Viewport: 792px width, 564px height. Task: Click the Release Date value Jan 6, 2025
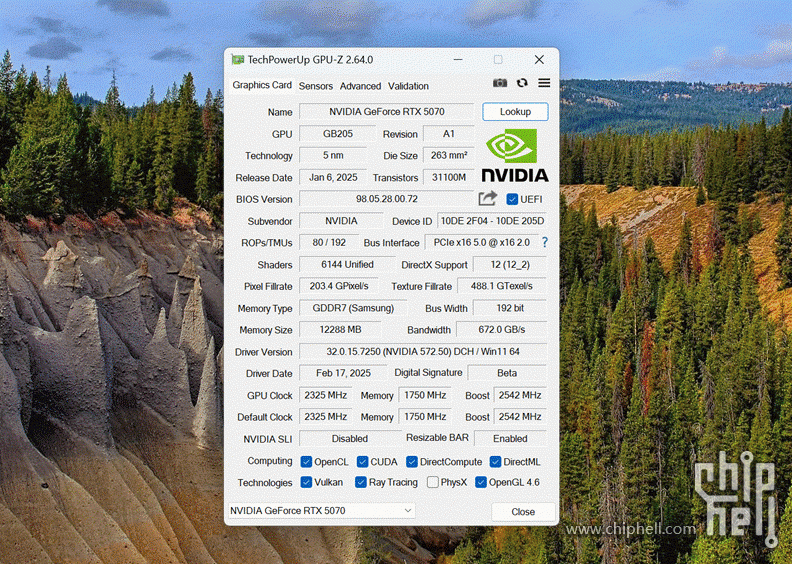coord(333,177)
